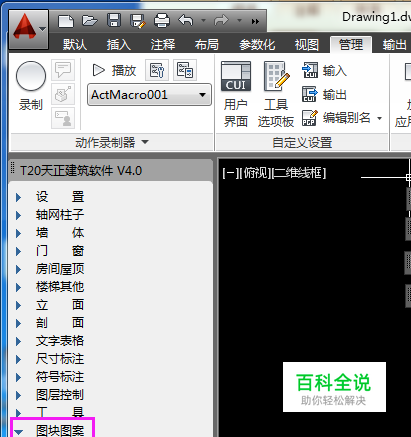Click the 自定义设置 panel title
This screenshot has height=437, width=411.
click(x=302, y=143)
